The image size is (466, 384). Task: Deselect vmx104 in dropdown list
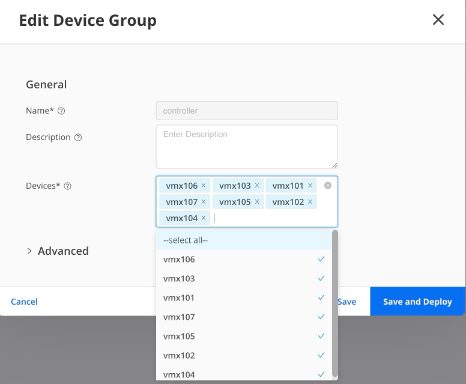click(244, 374)
